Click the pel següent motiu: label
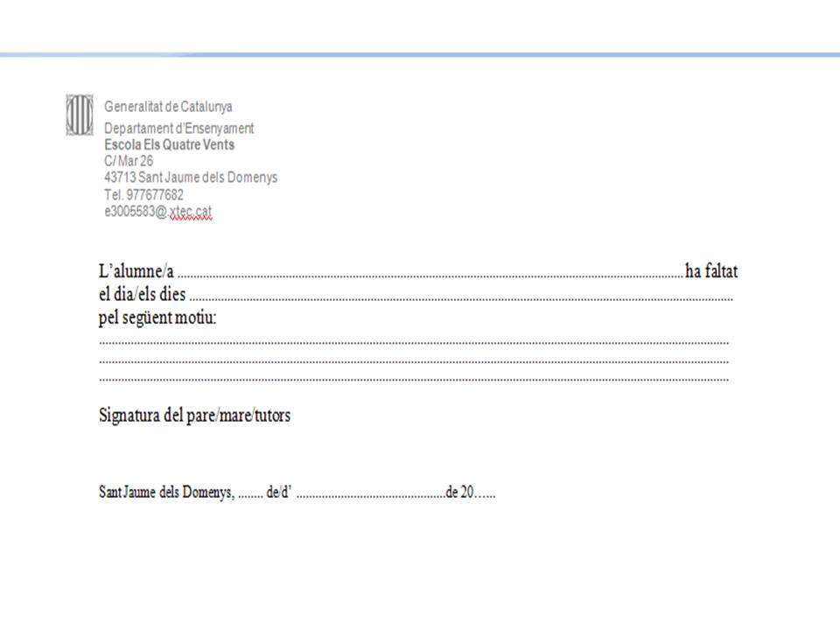The height and width of the screenshot is (630, 840). pos(157,318)
